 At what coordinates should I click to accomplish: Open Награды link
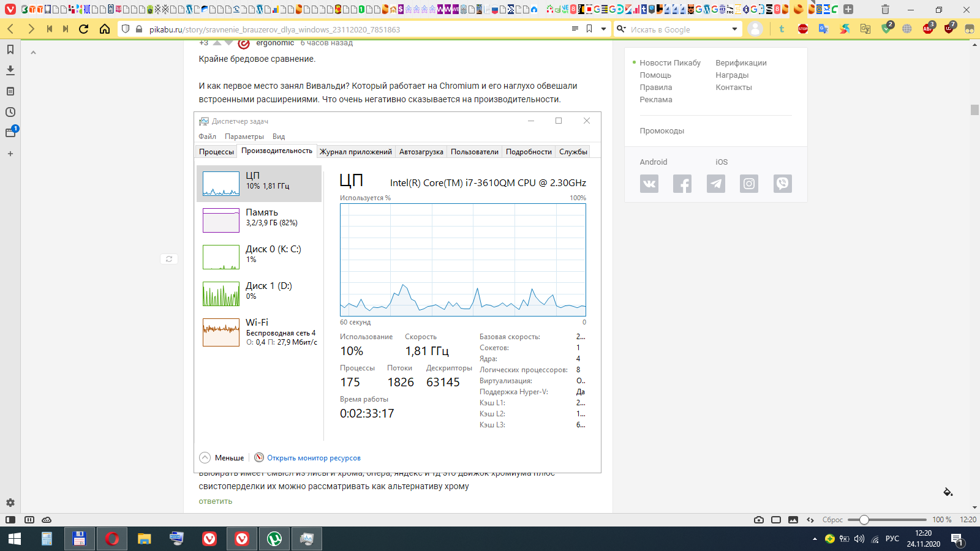point(732,75)
